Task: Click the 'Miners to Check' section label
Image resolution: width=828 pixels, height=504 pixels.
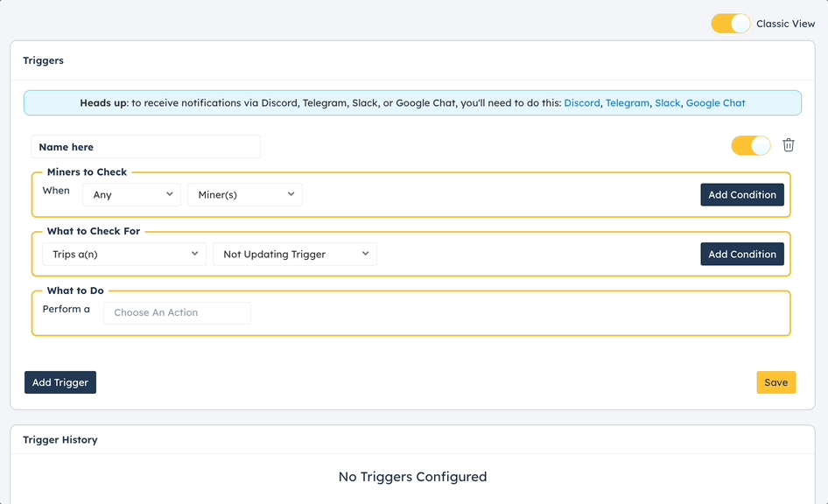Action: [88, 172]
